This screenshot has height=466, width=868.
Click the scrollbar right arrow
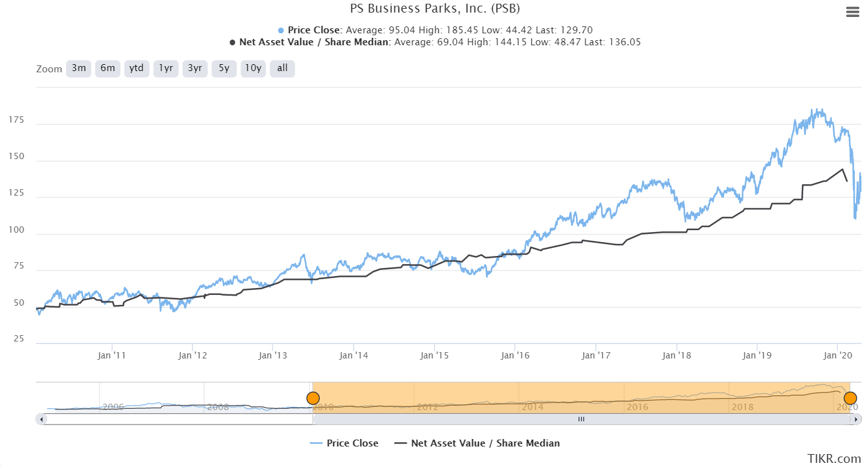click(x=857, y=419)
